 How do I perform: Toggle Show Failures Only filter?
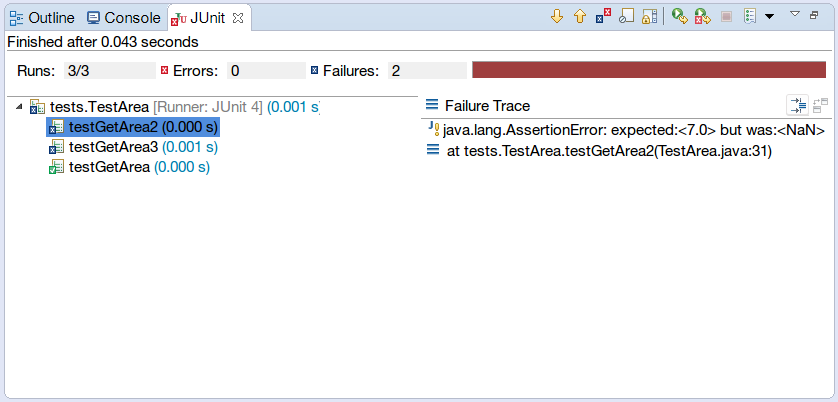(603, 16)
